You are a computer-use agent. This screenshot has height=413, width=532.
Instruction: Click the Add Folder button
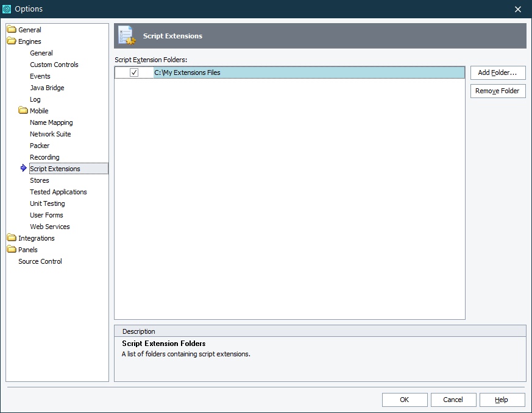pyautogui.click(x=498, y=72)
